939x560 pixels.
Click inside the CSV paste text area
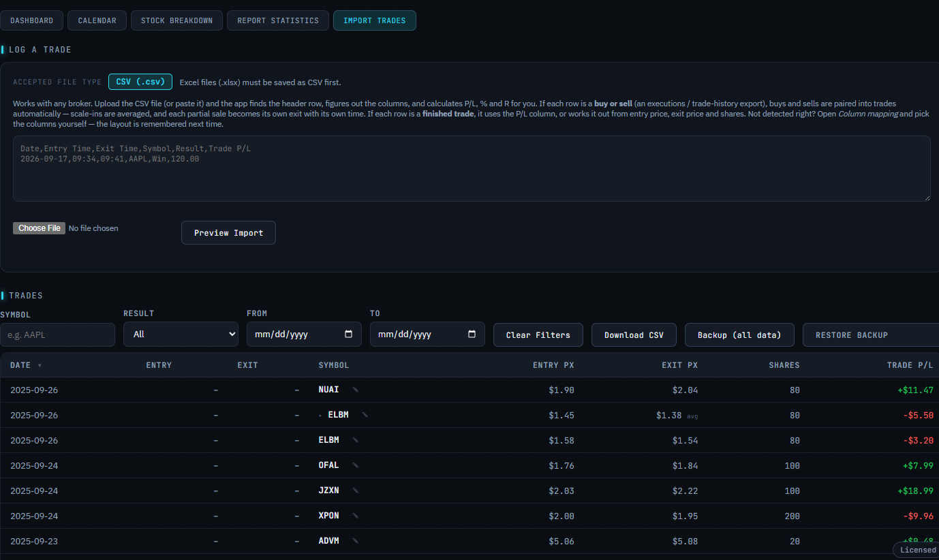tap(472, 168)
